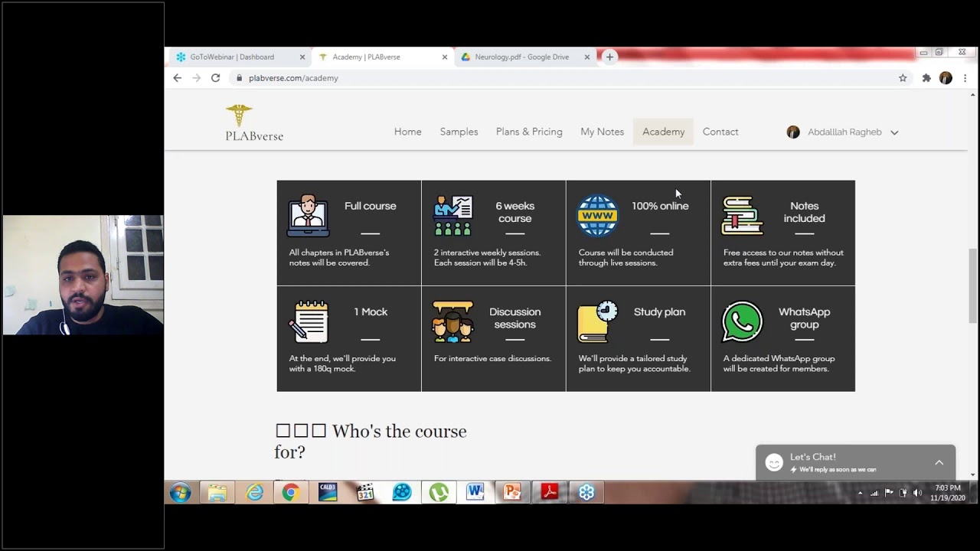Click the "Notes included" card heading
Image resolution: width=980 pixels, height=551 pixels.
805,212
